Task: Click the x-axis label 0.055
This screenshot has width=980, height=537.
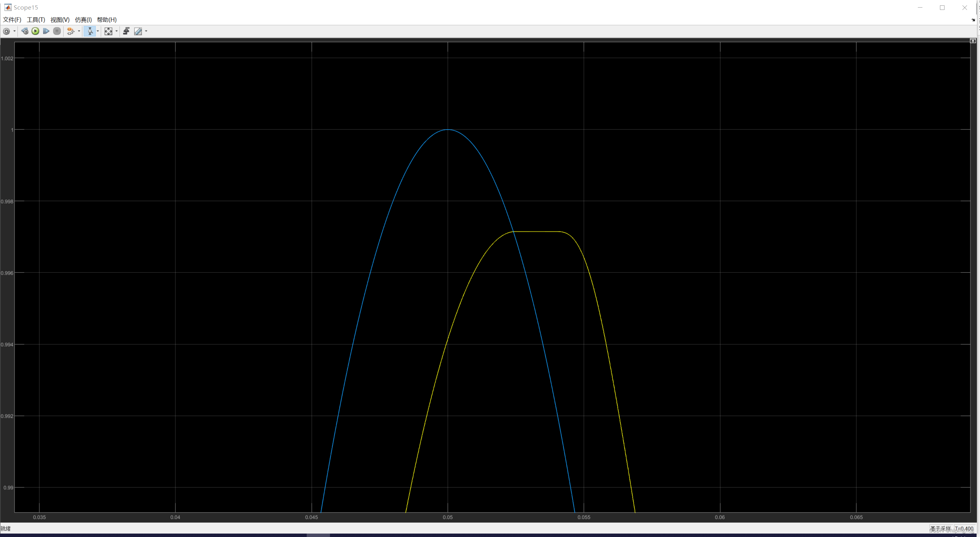Action: [584, 518]
